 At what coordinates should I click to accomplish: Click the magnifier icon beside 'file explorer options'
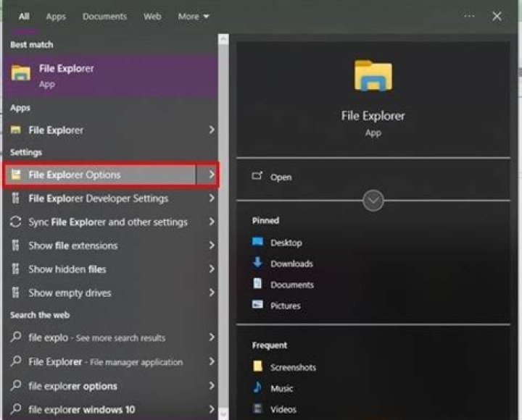pyautogui.click(x=16, y=385)
